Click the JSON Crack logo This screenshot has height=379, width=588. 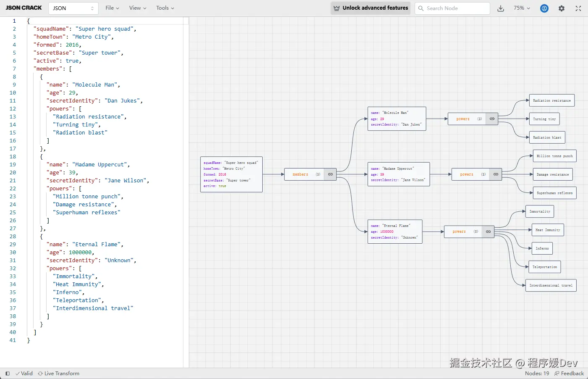pyautogui.click(x=24, y=8)
